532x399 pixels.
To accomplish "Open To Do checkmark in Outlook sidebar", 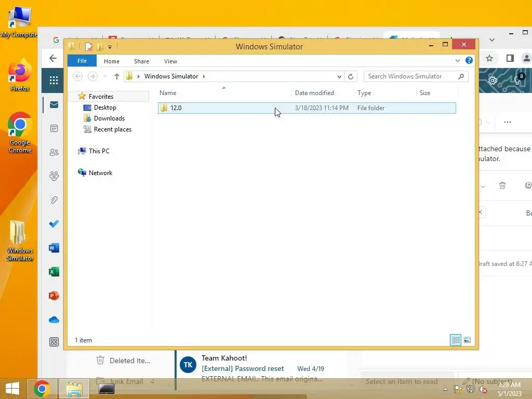I will pyautogui.click(x=54, y=223).
